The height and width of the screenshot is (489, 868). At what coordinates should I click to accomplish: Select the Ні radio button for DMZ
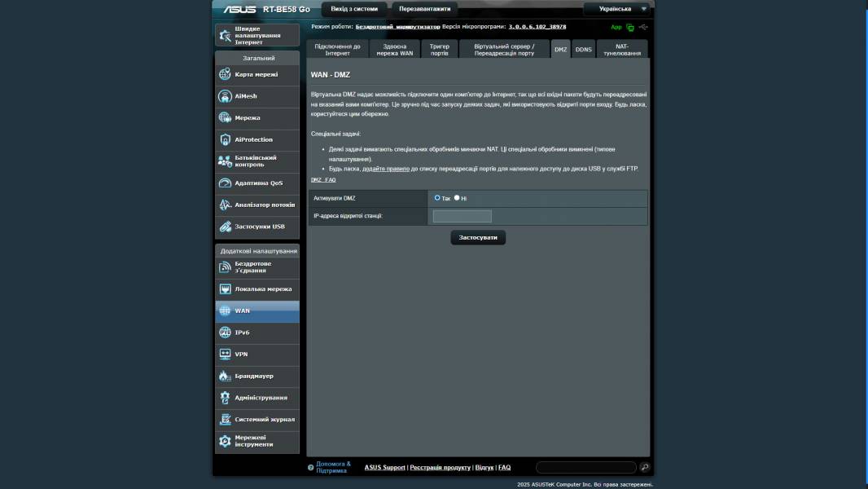[x=457, y=198]
